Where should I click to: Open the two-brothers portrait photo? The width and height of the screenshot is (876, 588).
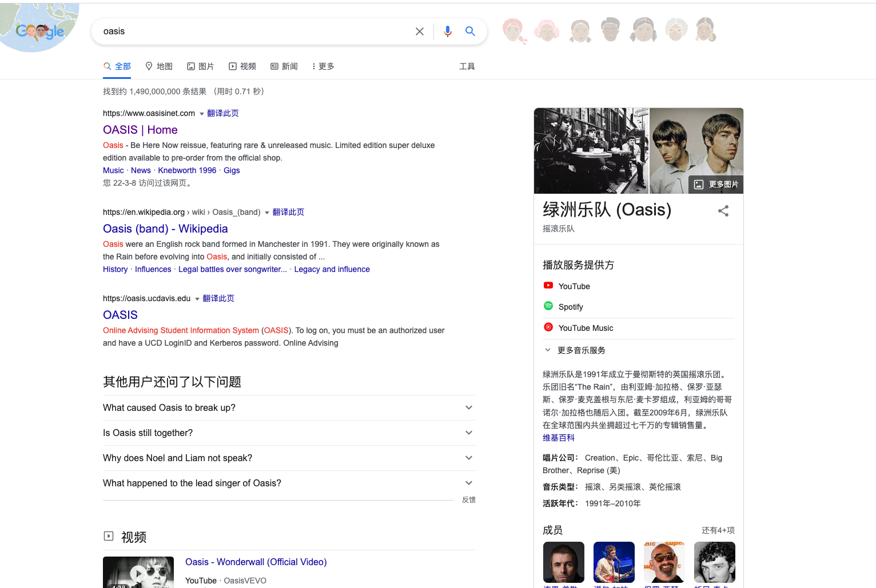click(696, 151)
